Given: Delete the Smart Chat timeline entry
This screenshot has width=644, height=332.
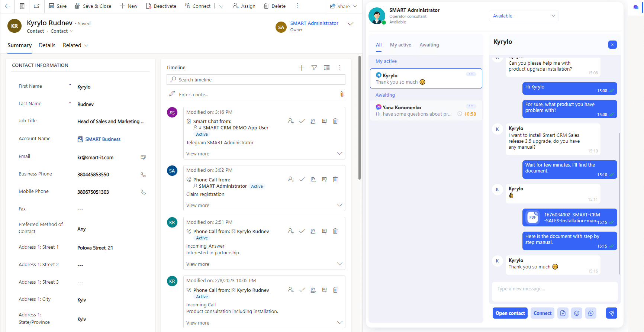Looking at the screenshot, I should [335, 121].
